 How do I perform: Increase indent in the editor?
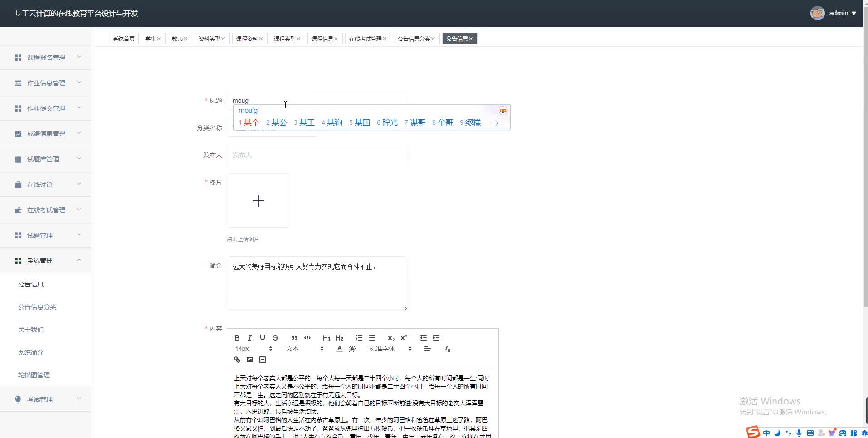point(436,338)
